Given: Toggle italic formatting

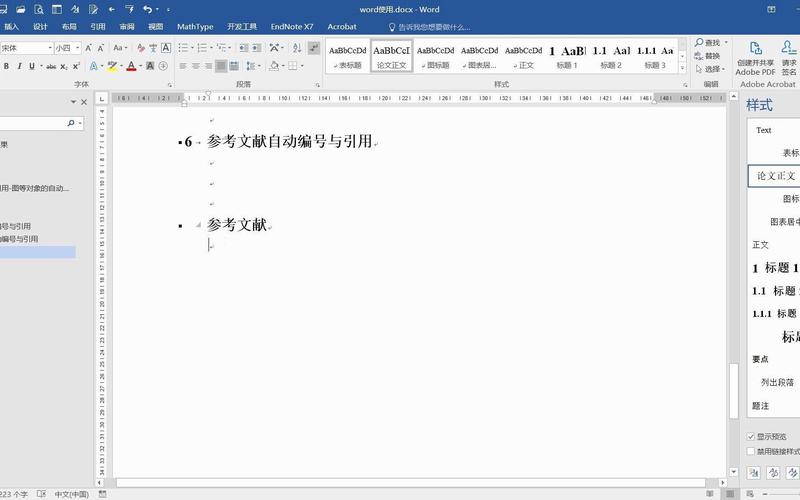Looking at the screenshot, I should pyautogui.click(x=19, y=66).
